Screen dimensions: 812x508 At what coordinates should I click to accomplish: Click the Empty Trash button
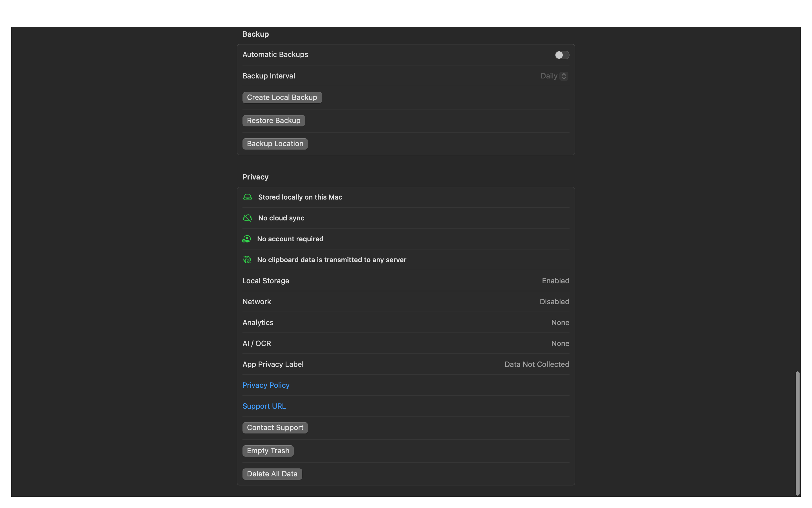pos(268,451)
